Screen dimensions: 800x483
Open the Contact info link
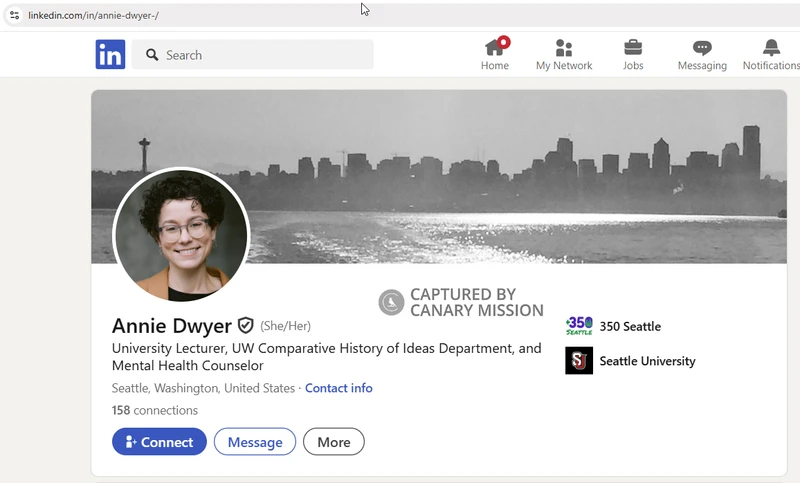(x=339, y=388)
